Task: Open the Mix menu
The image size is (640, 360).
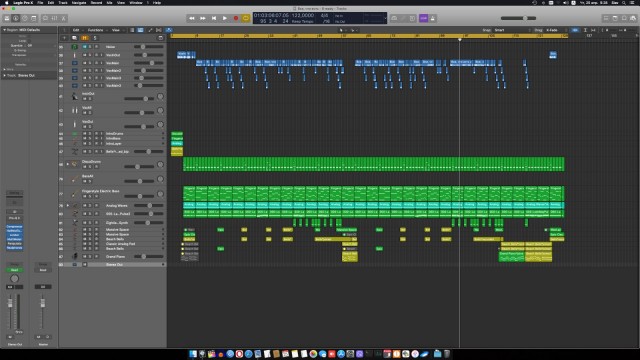Action: [x=109, y=2]
